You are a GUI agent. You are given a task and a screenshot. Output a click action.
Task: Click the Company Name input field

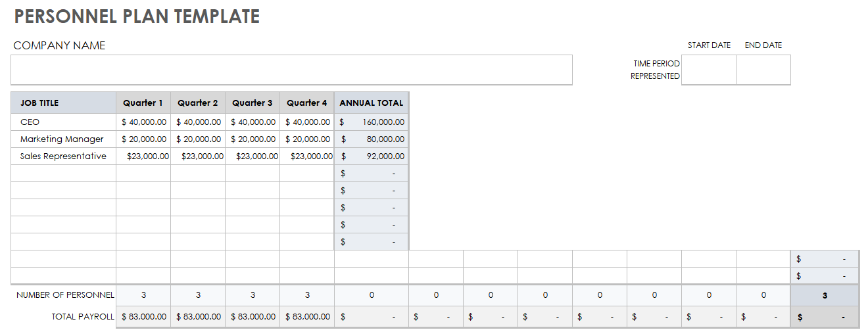291,70
